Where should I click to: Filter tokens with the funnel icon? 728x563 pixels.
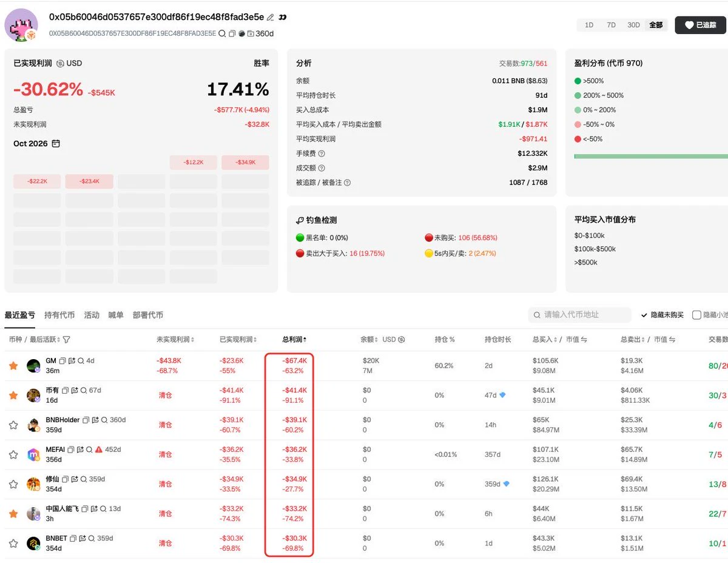[67, 340]
